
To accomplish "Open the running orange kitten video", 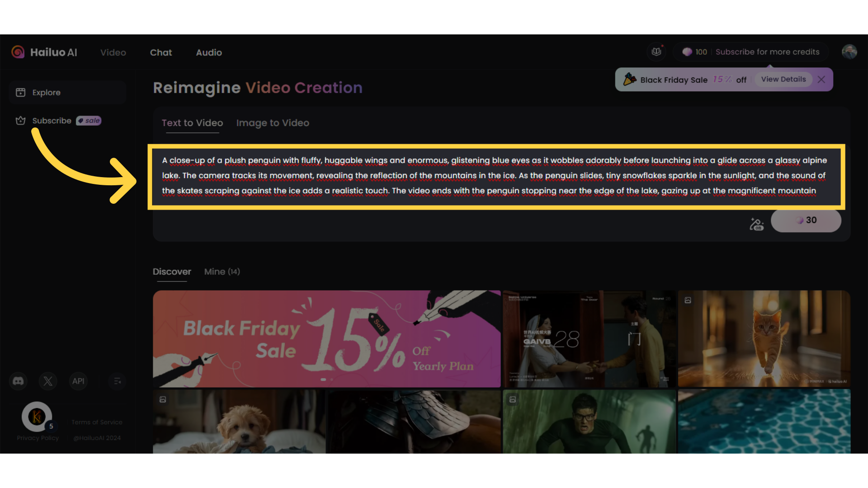I will tap(764, 339).
